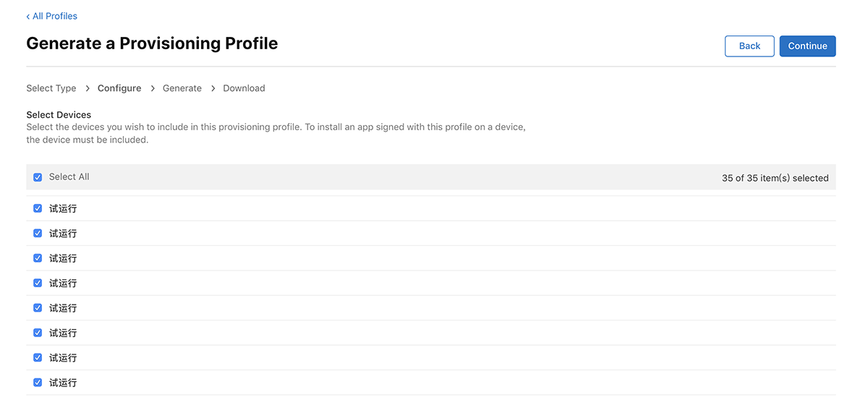Image resolution: width=868 pixels, height=403 pixels.
Task: Click the Continue button
Action: [807, 46]
